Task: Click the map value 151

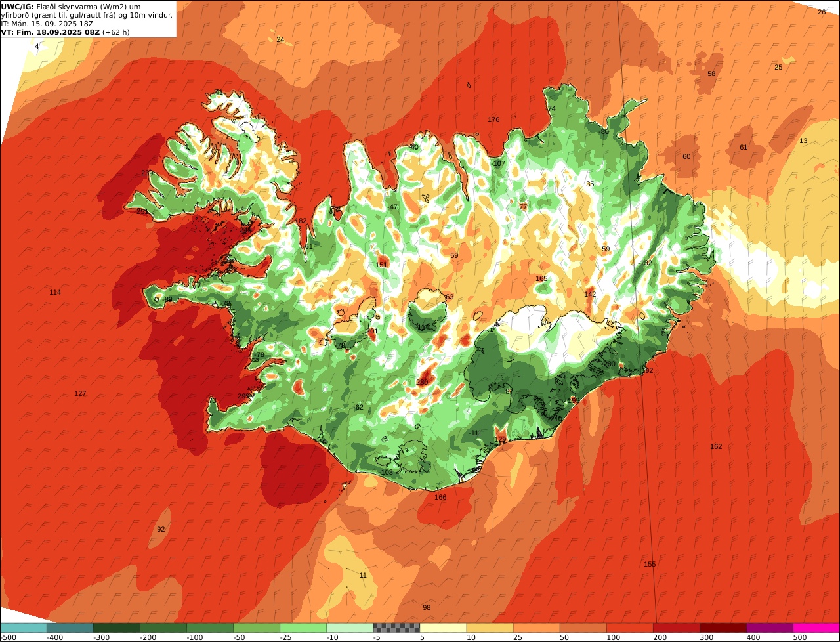Action: (x=381, y=265)
